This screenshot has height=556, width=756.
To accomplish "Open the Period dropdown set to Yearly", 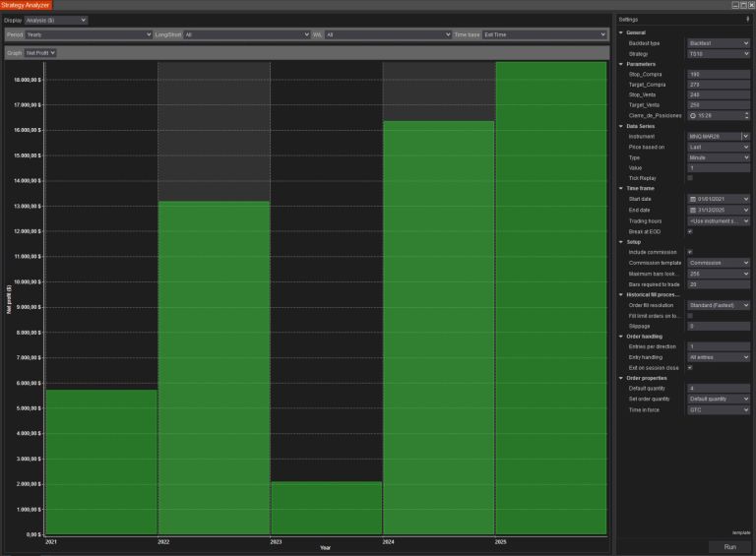I will [x=89, y=34].
